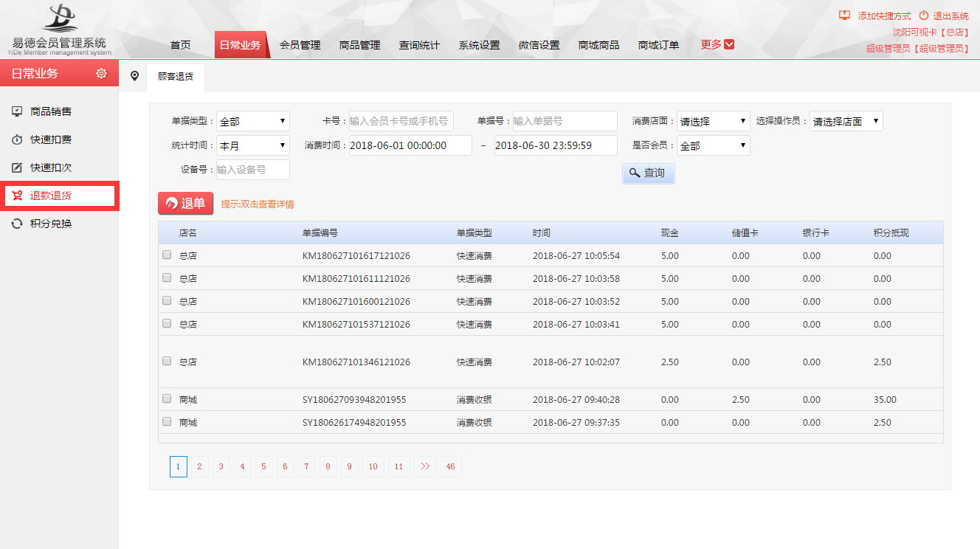Click the red 退单 button

[185, 204]
